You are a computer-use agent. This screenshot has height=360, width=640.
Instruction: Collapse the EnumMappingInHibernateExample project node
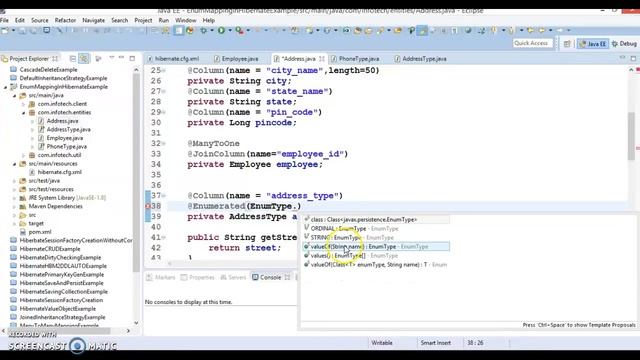5,87
